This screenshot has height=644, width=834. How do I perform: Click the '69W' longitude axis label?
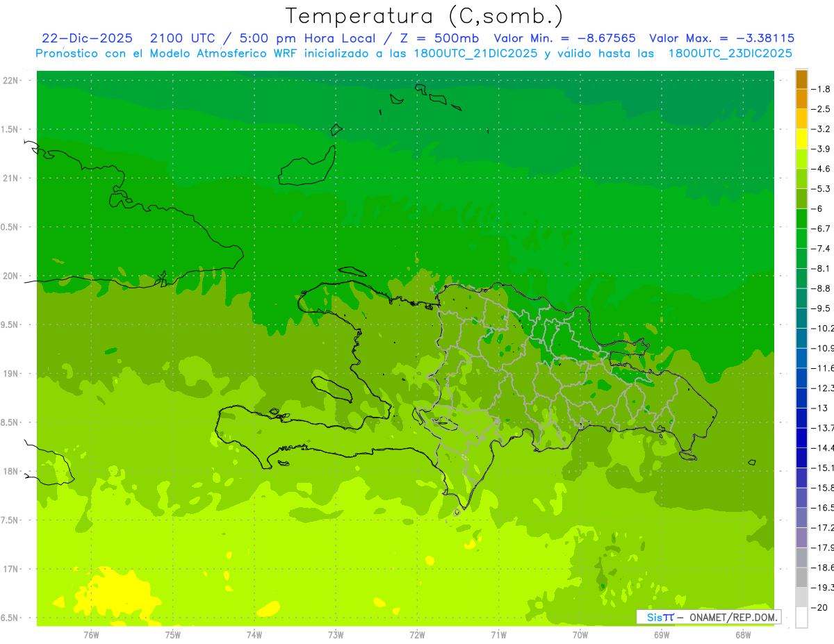tap(662, 635)
